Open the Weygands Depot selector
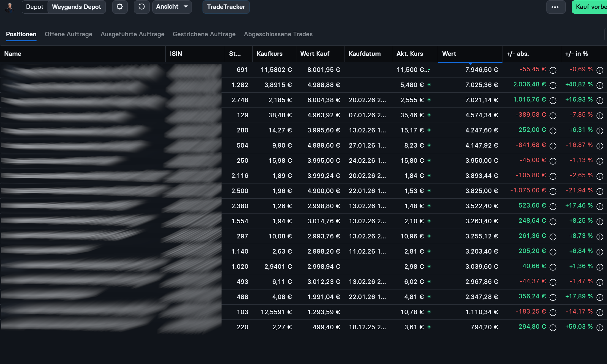This screenshot has width=607, height=364. (77, 7)
